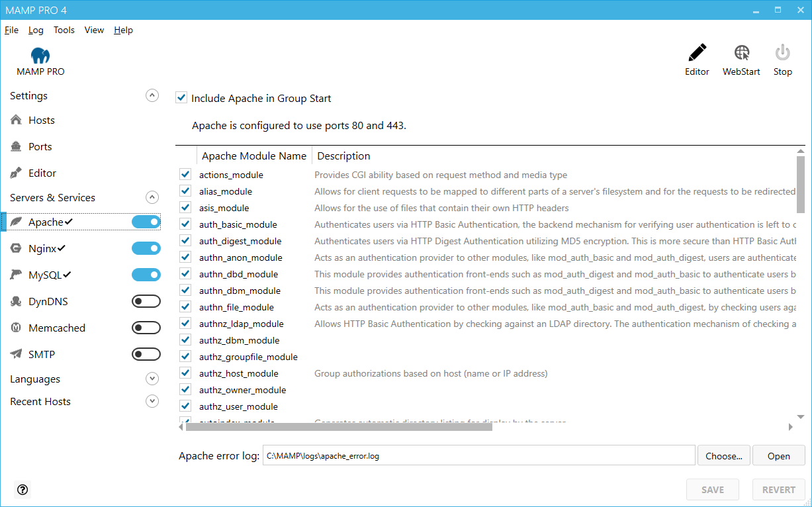Screen dimensions: 812x507
Task: Uncheck the authz_user_module checkbox
Action: (x=185, y=406)
